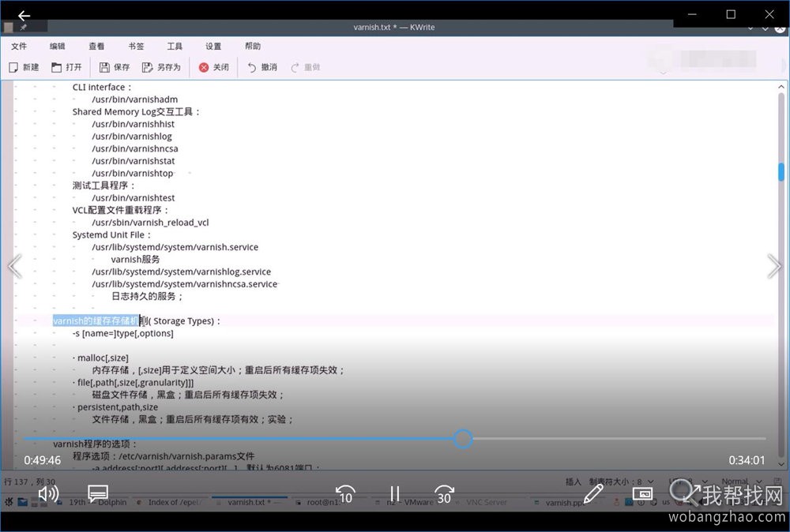Click the Save As toolbar button (另存为)
Screen dimensions: 790x532
pos(161,67)
